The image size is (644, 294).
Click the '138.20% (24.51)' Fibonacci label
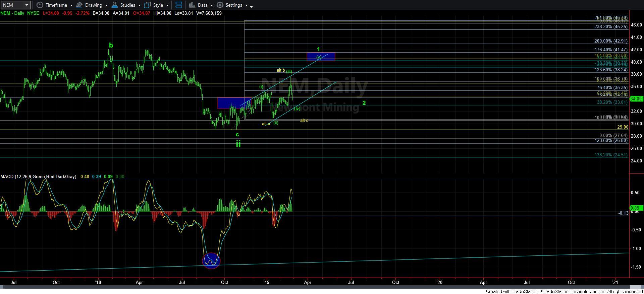point(611,155)
